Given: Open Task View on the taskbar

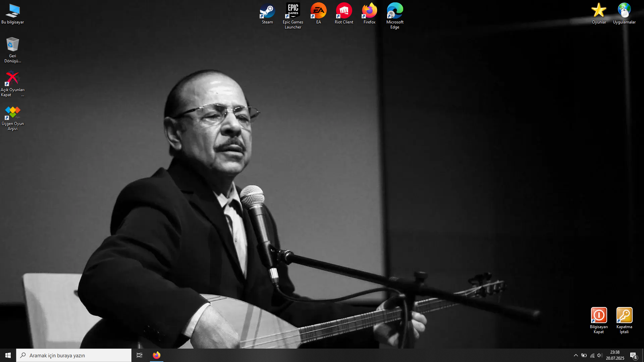Looking at the screenshot, I should coord(140,355).
